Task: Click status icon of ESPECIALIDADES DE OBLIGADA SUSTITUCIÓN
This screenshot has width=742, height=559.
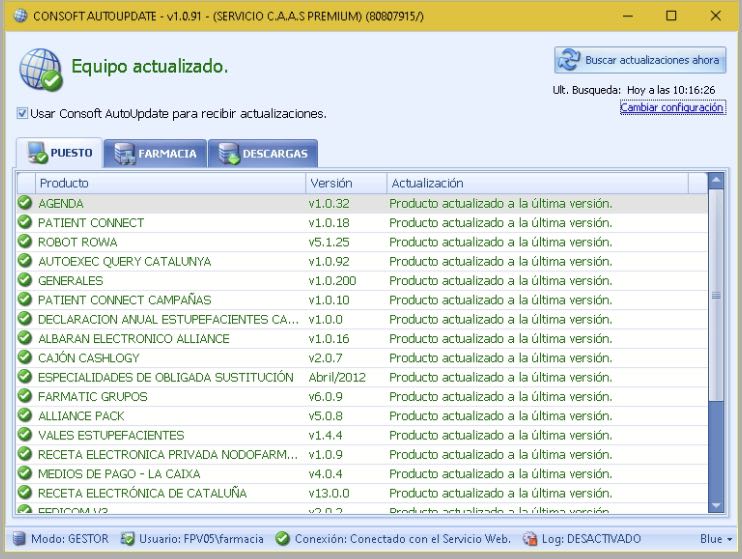Action: (x=25, y=377)
